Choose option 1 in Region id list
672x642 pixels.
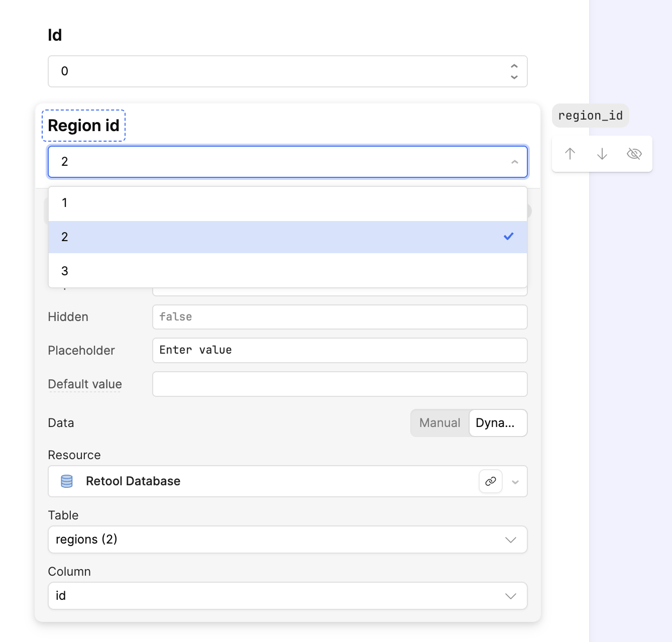(288, 203)
